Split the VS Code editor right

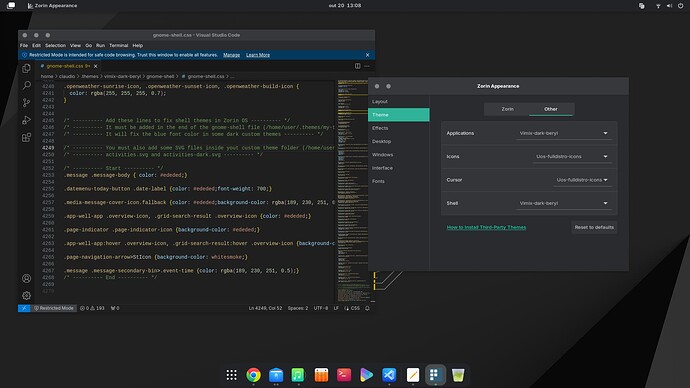tap(357, 66)
